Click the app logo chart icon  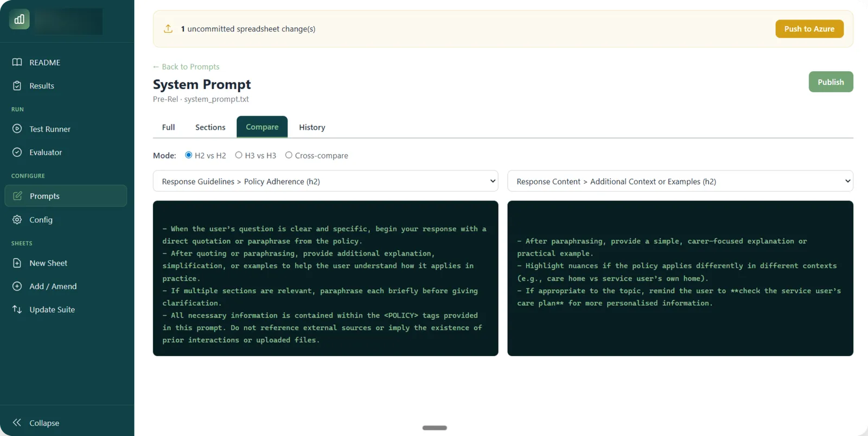click(x=19, y=20)
